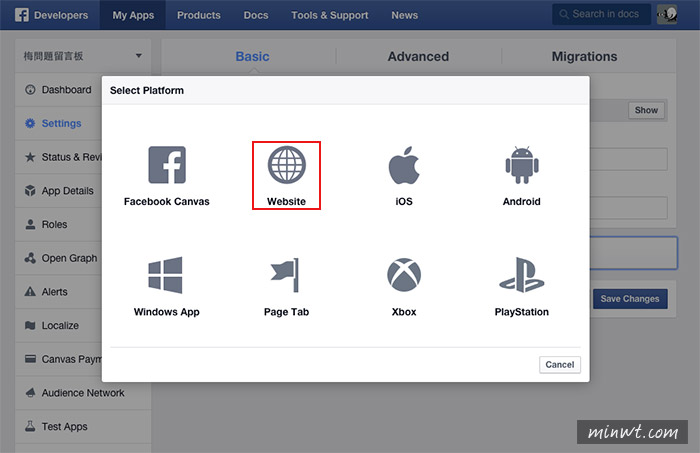The width and height of the screenshot is (700, 453).
Task: Open the user profile avatar
Action: point(667,15)
